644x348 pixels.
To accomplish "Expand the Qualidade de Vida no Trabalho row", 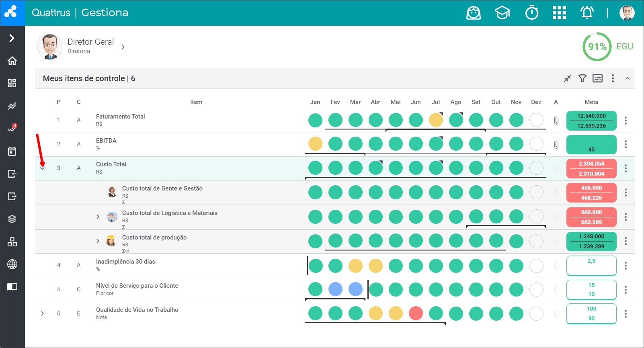I will [42, 313].
